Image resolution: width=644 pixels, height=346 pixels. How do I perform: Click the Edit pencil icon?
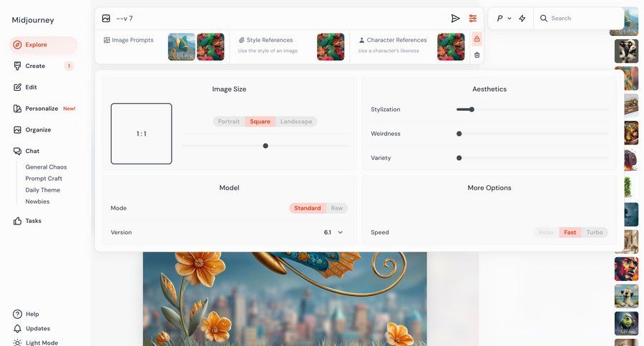click(x=17, y=87)
